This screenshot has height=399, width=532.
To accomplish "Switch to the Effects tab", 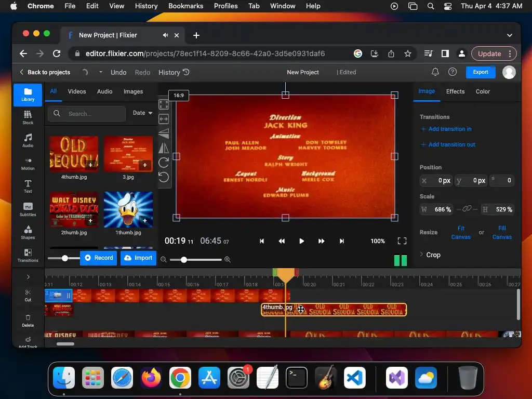I will click(x=455, y=91).
